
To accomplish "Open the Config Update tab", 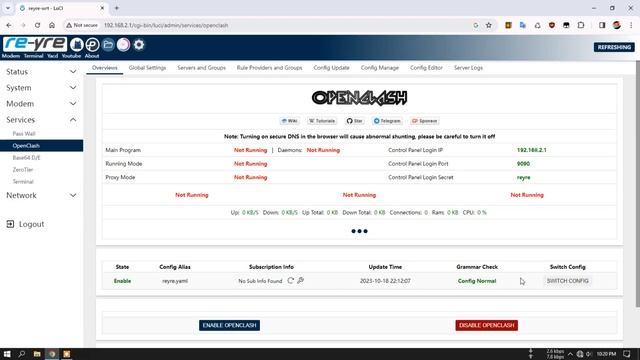I will [x=331, y=68].
